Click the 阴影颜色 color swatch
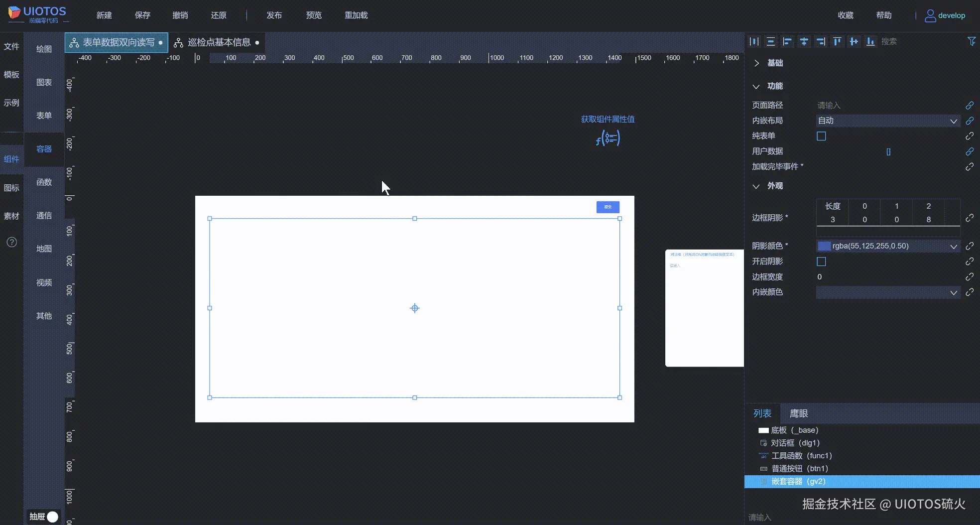 coord(824,246)
